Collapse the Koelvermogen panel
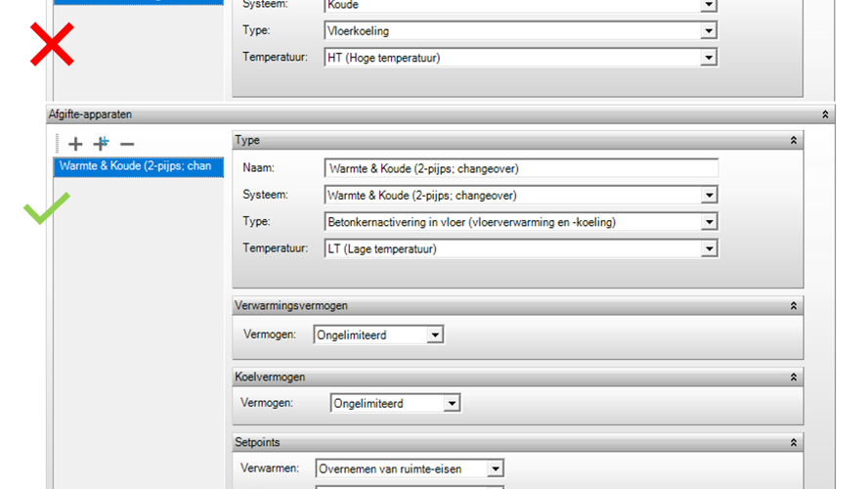The height and width of the screenshot is (489, 868). [793, 377]
